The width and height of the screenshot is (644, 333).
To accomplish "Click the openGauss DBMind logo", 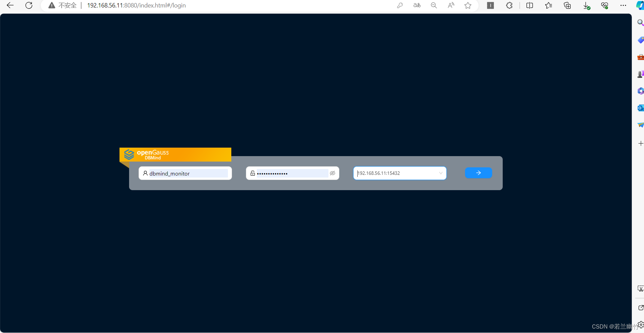I will 175,154.
